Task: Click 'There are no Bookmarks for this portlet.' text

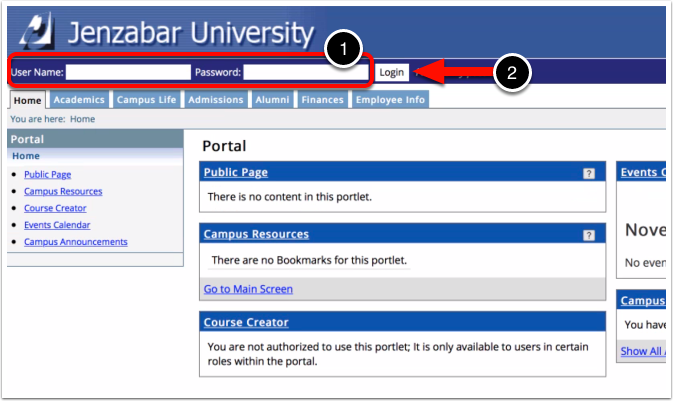Action: tap(309, 260)
